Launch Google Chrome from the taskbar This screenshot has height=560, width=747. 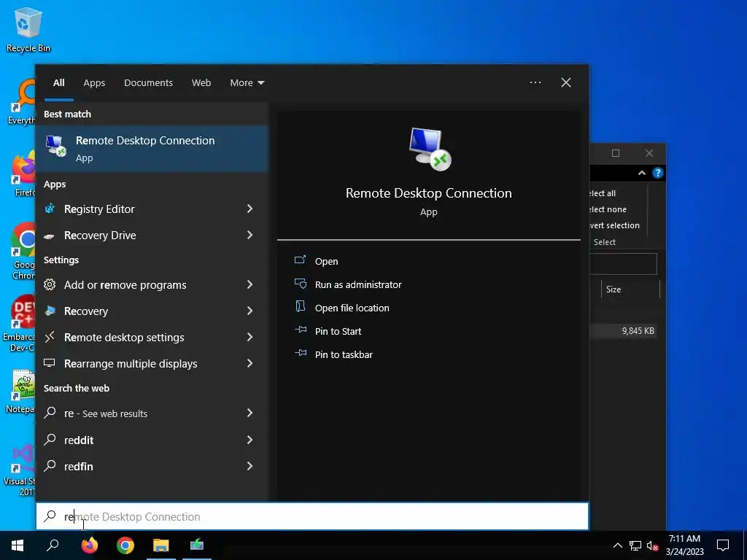[x=125, y=545]
